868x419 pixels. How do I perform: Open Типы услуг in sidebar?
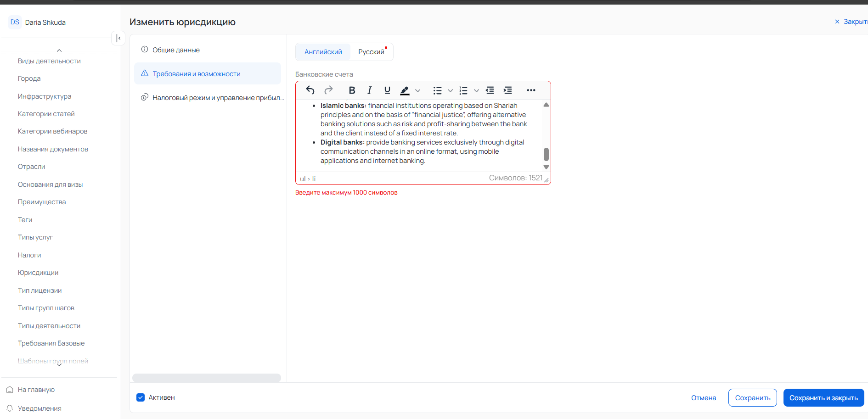[x=35, y=237]
